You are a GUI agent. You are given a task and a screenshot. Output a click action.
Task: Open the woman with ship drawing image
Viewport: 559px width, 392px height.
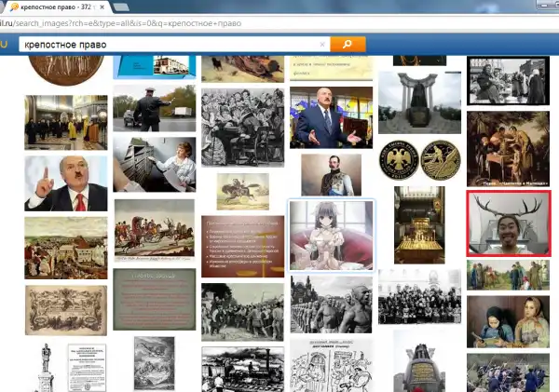pos(154,164)
